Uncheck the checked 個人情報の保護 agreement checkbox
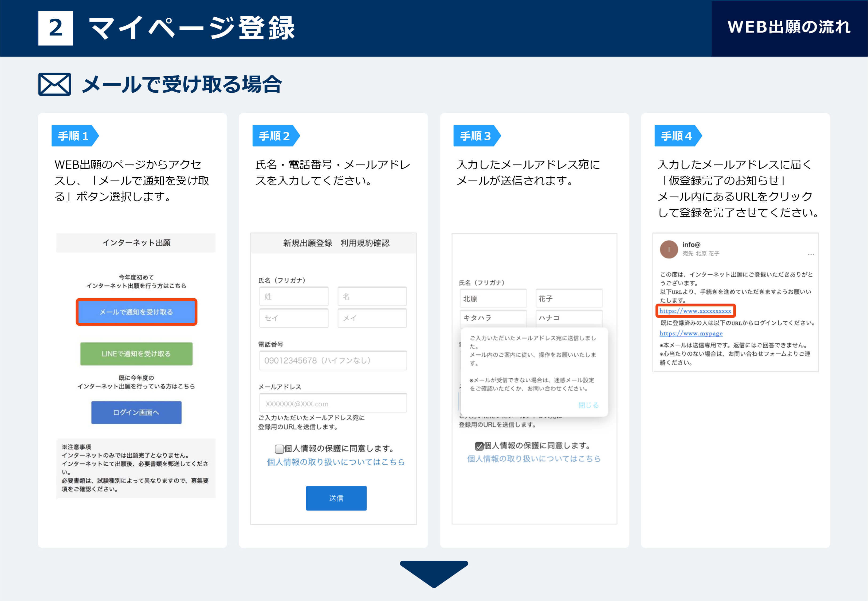 [479, 446]
